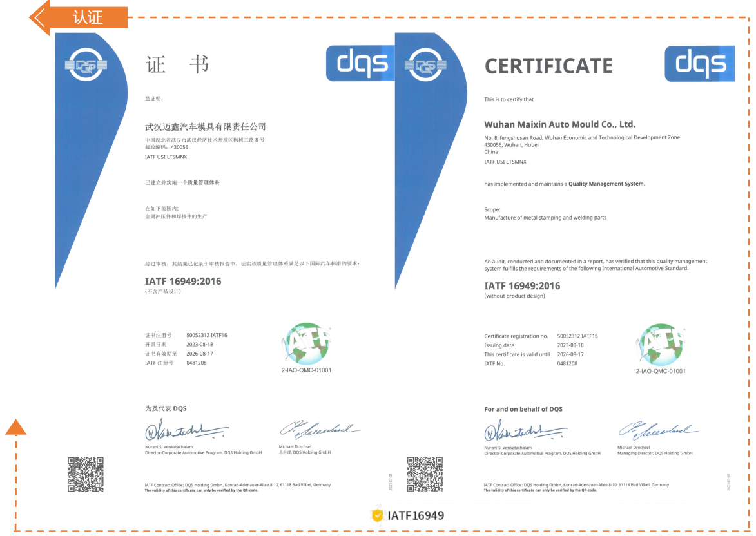Viewport: 756px width, 536px height.
Task: Click "For and on behalf of DQS" text
Action: pyautogui.click(x=523, y=409)
